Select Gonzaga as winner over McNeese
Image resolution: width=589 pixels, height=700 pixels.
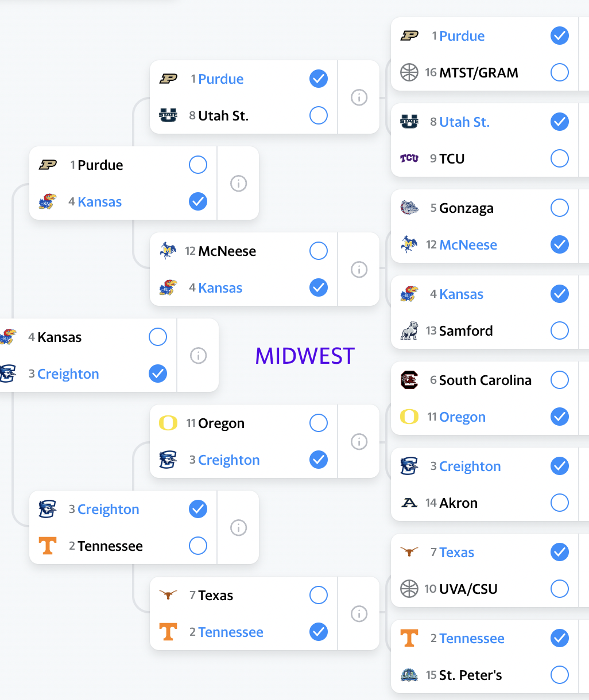pos(560,208)
